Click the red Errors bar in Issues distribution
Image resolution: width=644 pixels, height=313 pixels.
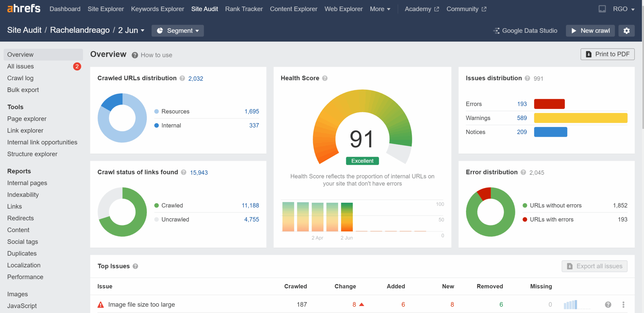click(x=549, y=104)
